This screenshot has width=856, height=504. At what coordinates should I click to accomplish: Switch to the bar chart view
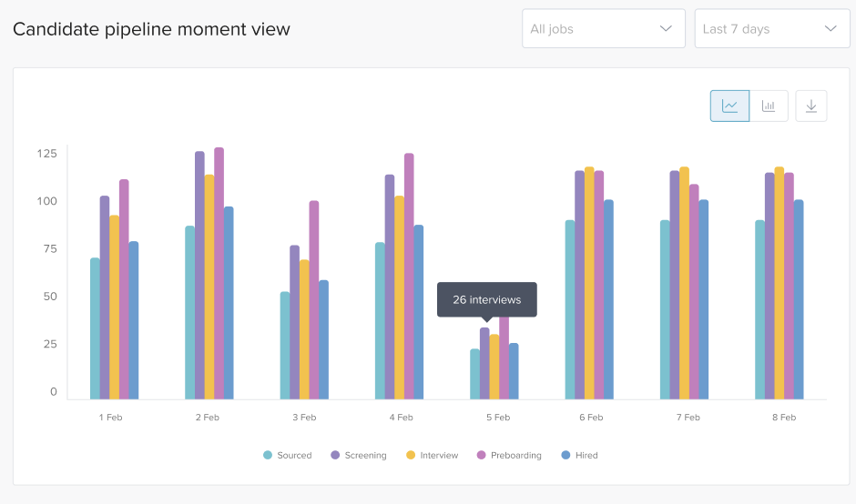coord(769,106)
